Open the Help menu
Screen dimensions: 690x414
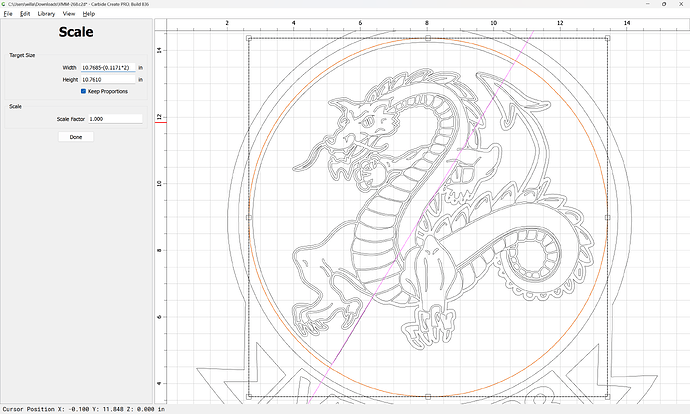tap(90, 14)
